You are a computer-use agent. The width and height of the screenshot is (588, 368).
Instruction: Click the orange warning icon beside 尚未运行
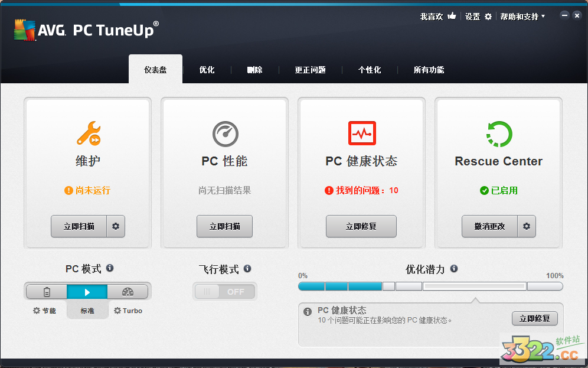(x=68, y=191)
